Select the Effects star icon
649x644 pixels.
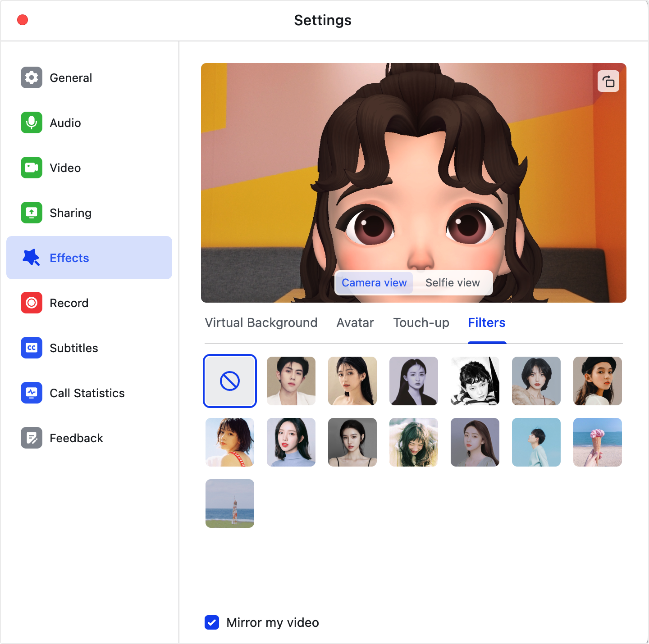[x=32, y=258]
